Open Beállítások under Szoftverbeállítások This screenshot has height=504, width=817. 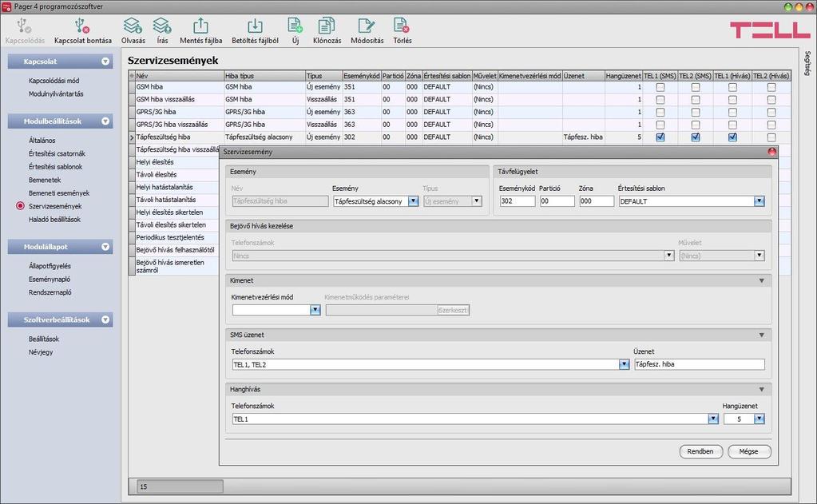(44, 339)
